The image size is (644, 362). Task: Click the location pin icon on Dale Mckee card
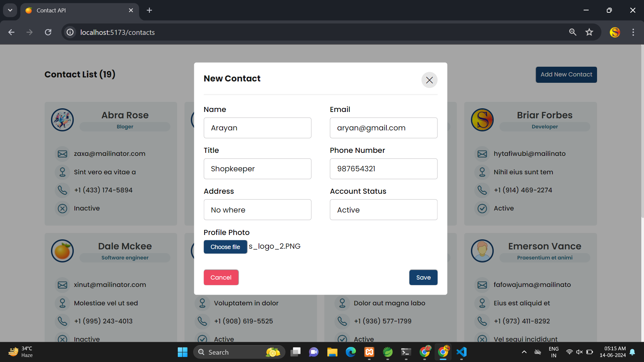[62, 303]
